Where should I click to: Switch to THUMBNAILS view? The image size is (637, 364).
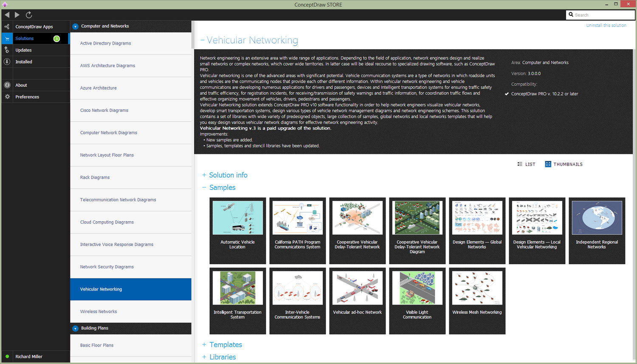click(564, 164)
